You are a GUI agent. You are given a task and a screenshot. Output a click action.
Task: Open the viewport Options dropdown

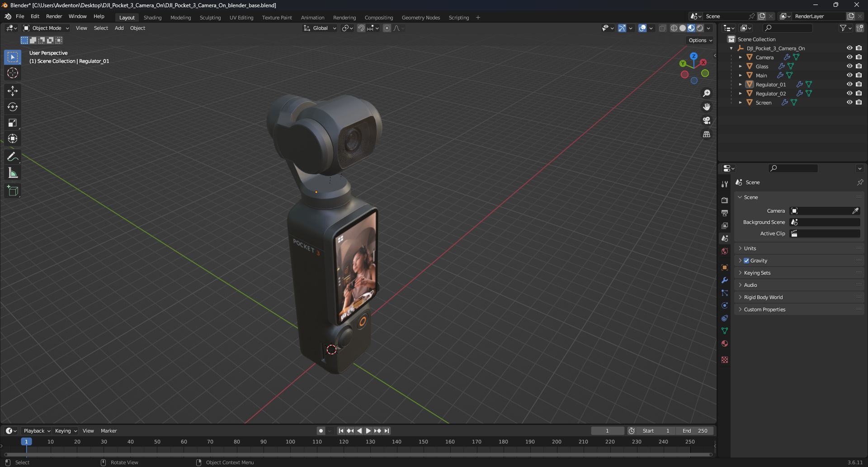(x=700, y=40)
